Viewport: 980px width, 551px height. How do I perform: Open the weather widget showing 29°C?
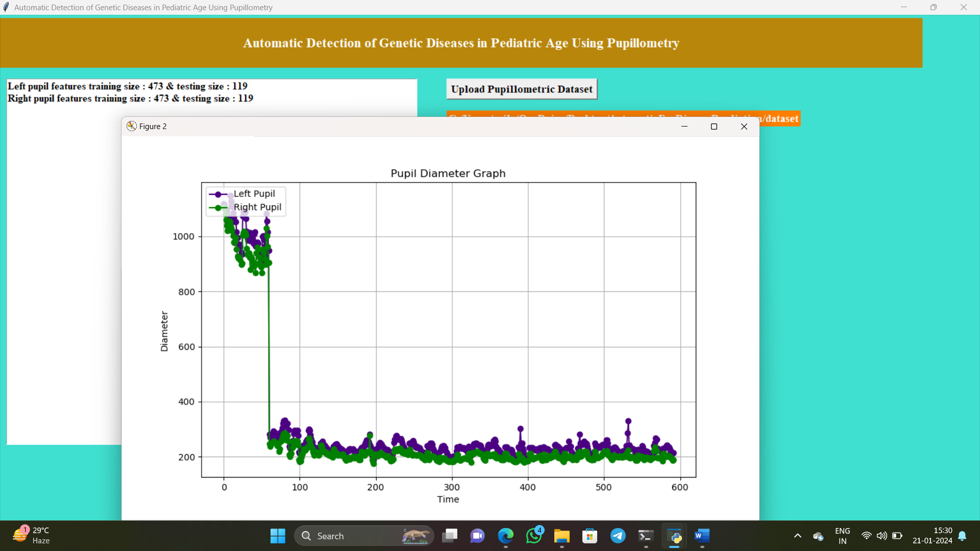[32, 536]
